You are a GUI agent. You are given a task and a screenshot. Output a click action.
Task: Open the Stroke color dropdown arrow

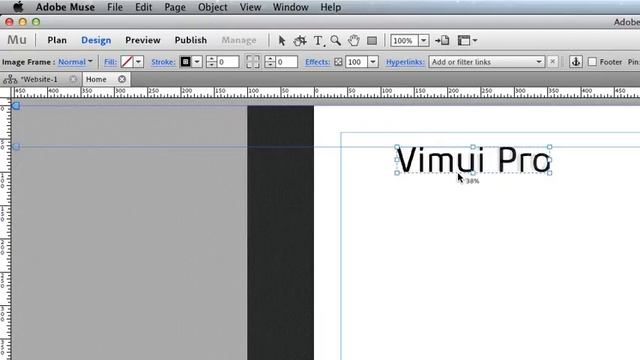click(197, 62)
